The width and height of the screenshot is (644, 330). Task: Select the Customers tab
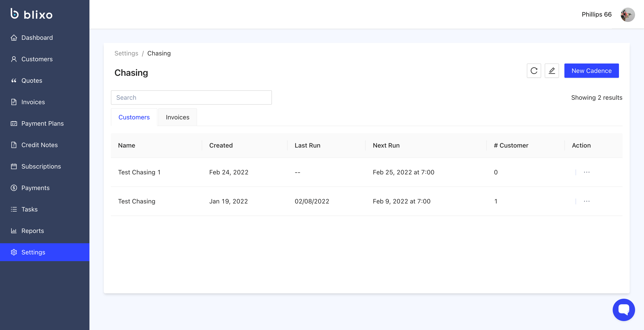(x=134, y=117)
